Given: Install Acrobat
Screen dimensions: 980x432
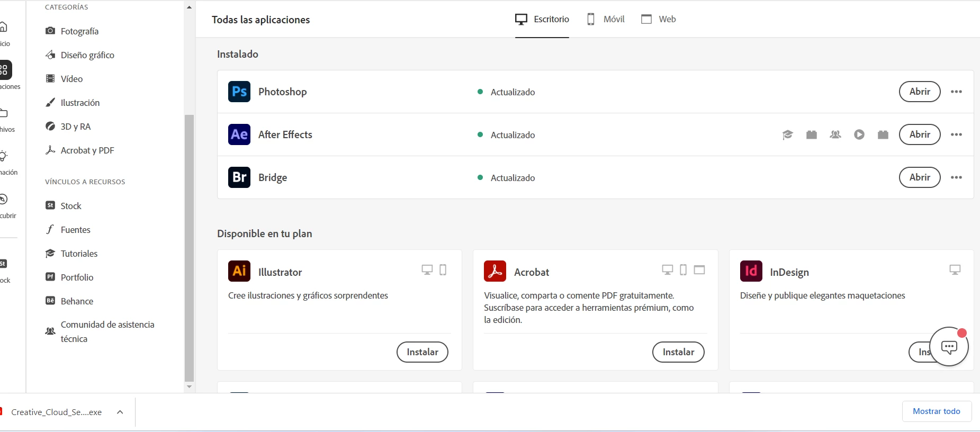Looking at the screenshot, I should click(x=678, y=352).
